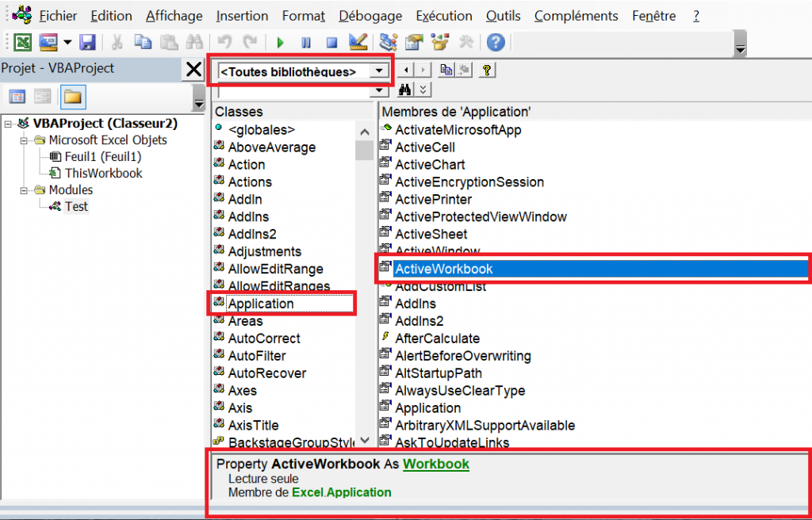Click the Copy to Clipboard icon in Object Browser
The width and height of the screenshot is (812, 520).
[x=446, y=71]
